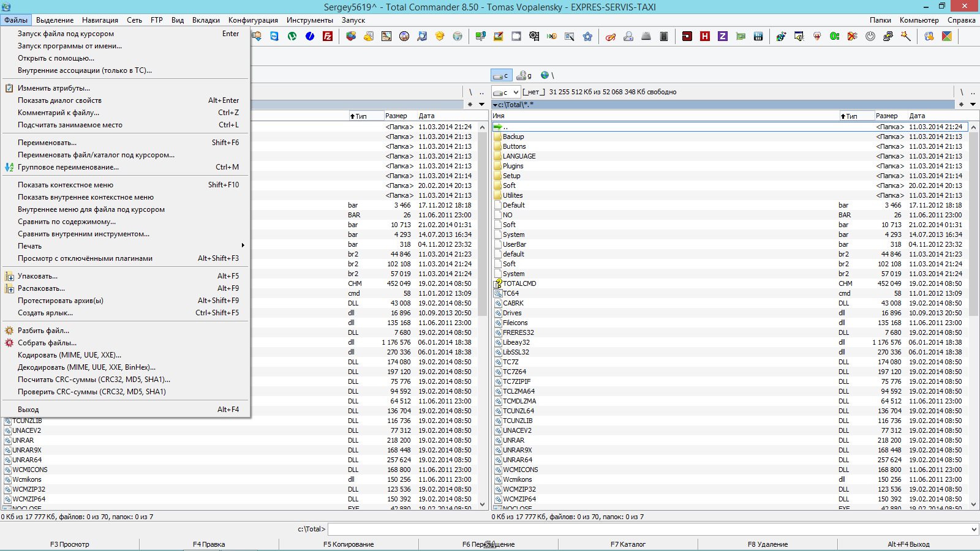
Task: Click the magnifier search toolbar icon
Action: coord(422,36)
